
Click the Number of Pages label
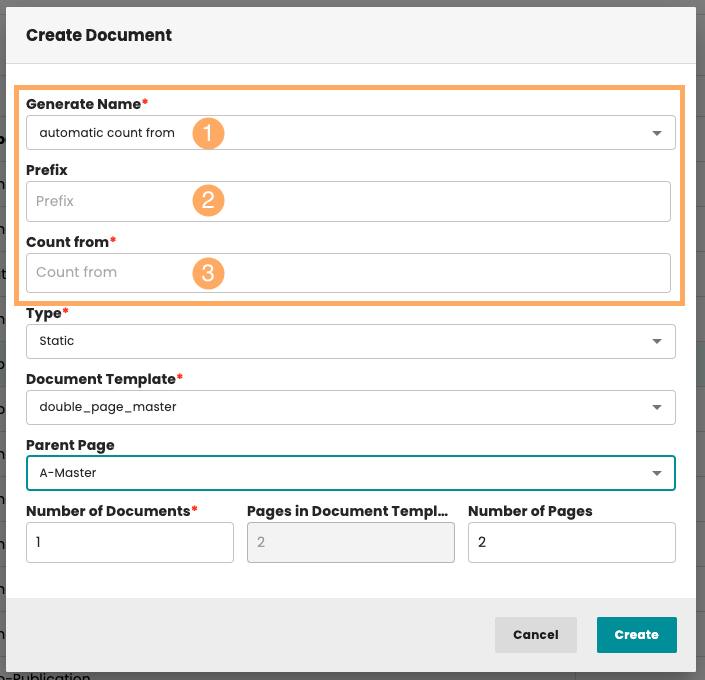[x=530, y=511]
